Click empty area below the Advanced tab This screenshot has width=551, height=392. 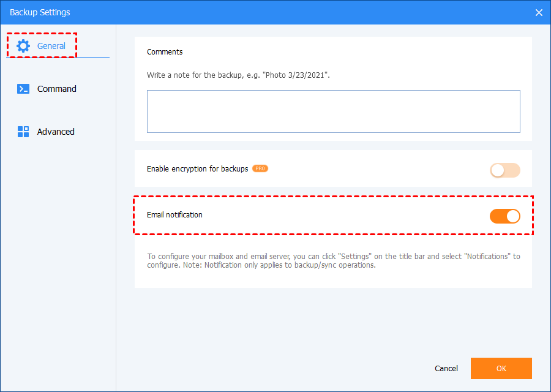(58, 245)
